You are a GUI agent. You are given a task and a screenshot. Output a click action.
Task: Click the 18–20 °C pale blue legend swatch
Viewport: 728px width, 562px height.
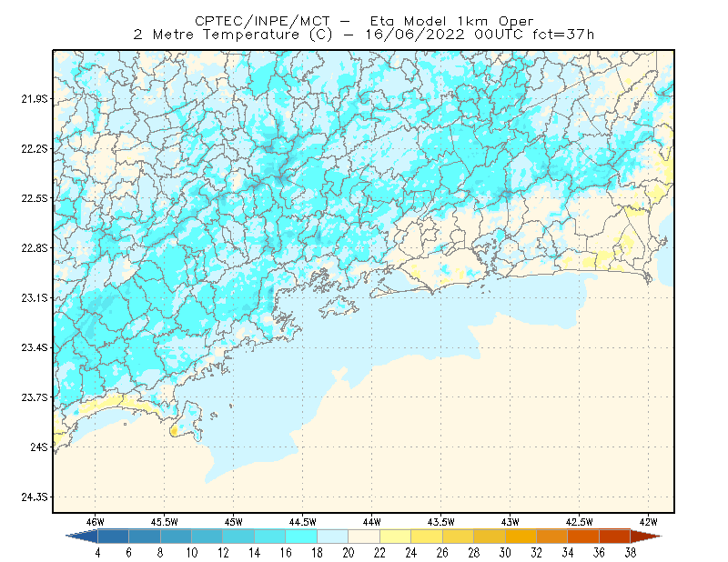(x=332, y=536)
